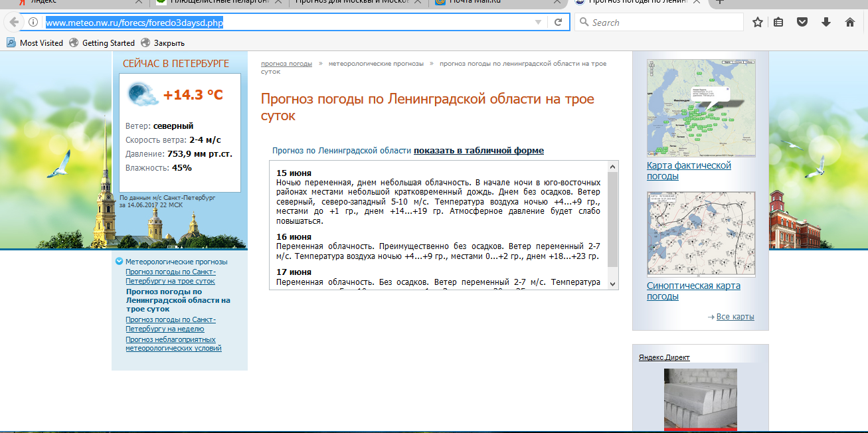Click the browser Back arrow button

point(14,23)
